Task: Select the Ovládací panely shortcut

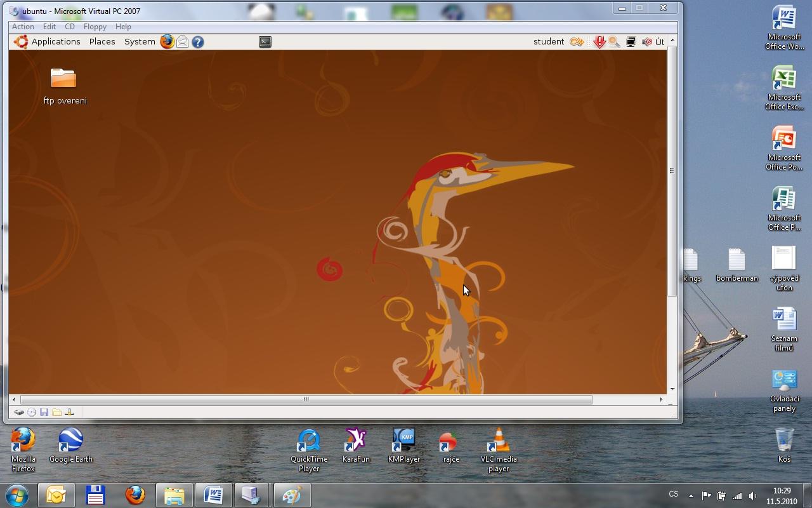Action: 784,390
